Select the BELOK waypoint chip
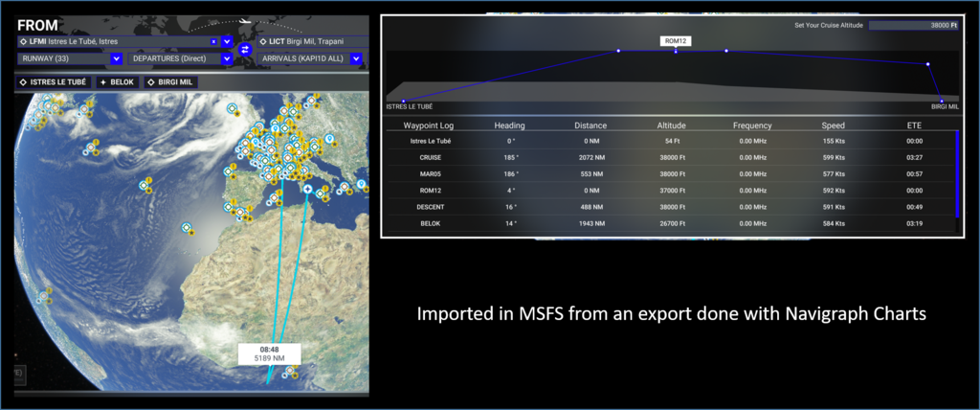The height and width of the screenshot is (410, 980). pyautogui.click(x=118, y=82)
